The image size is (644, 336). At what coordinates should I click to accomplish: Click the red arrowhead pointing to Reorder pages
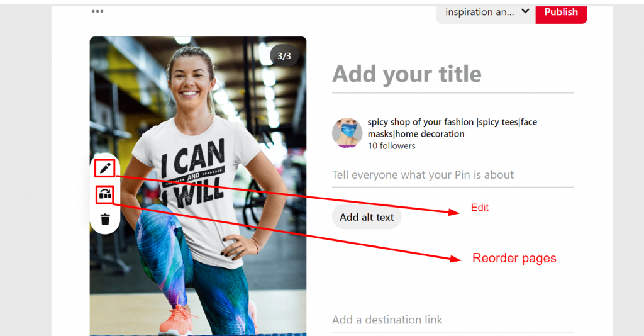[x=455, y=259]
